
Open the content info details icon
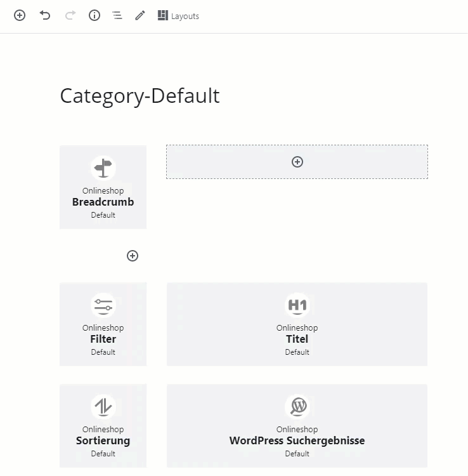[94, 15]
